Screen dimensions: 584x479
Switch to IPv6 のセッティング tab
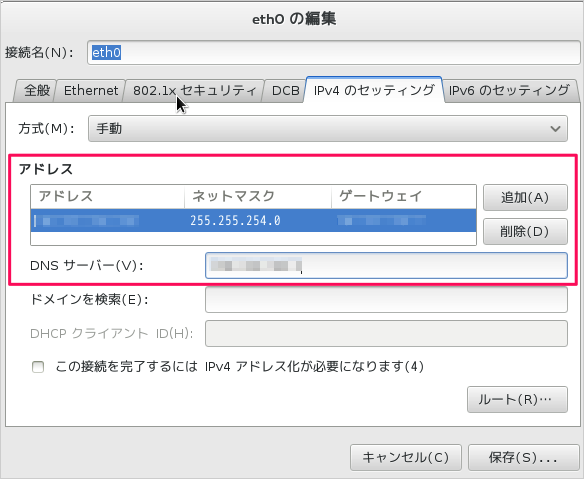(510, 91)
